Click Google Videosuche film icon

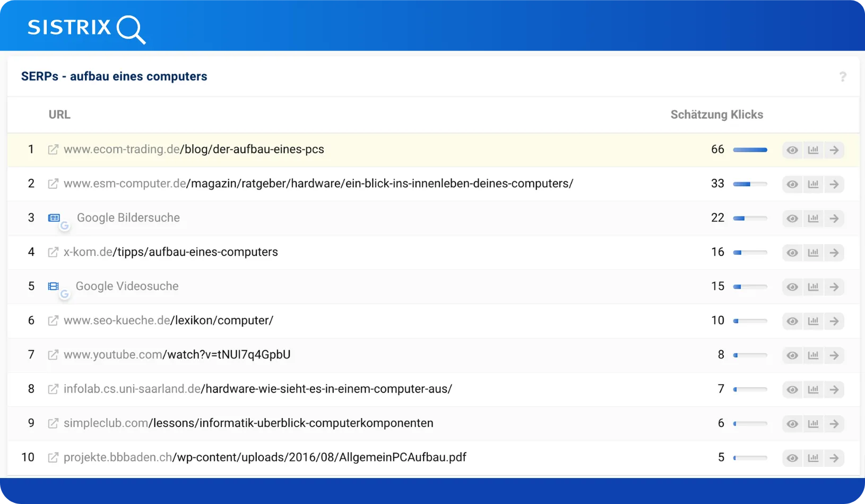(54, 286)
